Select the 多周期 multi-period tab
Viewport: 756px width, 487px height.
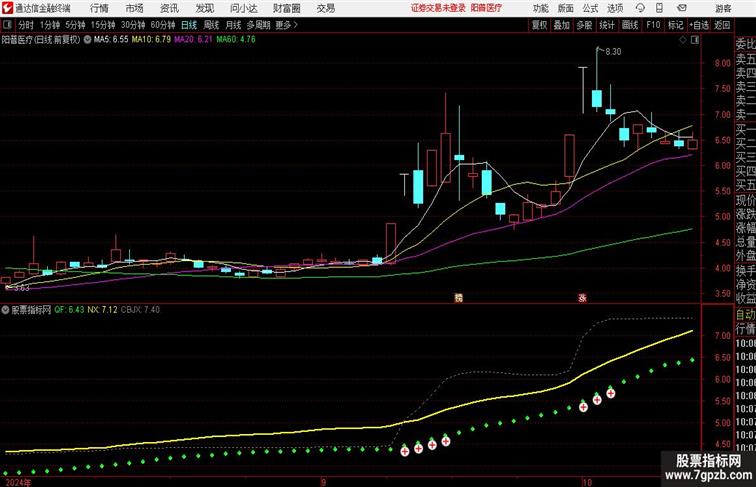(x=258, y=25)
